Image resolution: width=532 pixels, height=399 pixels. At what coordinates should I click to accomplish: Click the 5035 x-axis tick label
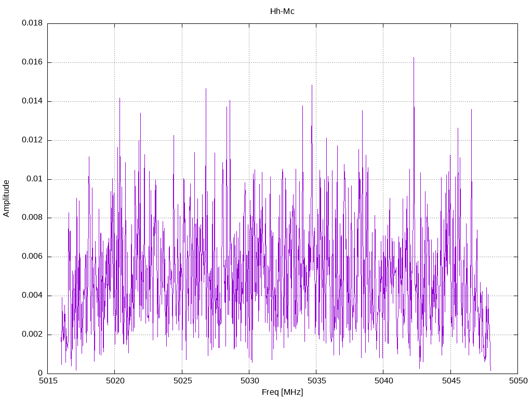point(316,381)
